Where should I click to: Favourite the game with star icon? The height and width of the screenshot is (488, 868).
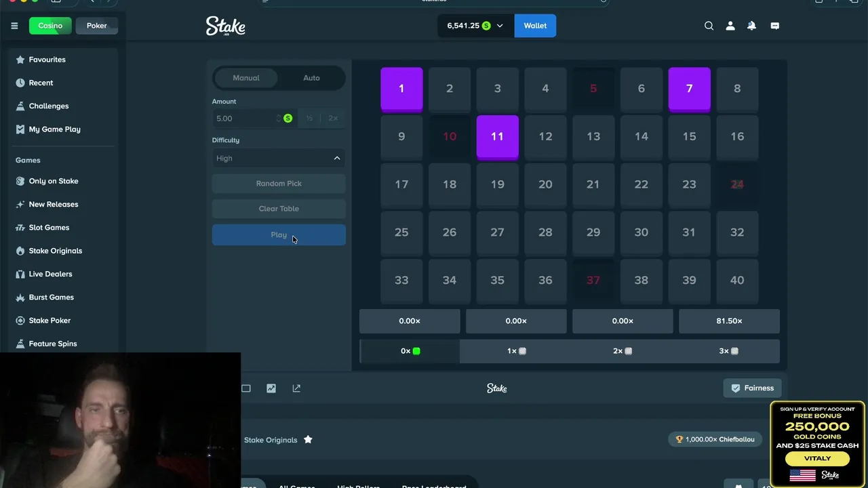[308, 439]
